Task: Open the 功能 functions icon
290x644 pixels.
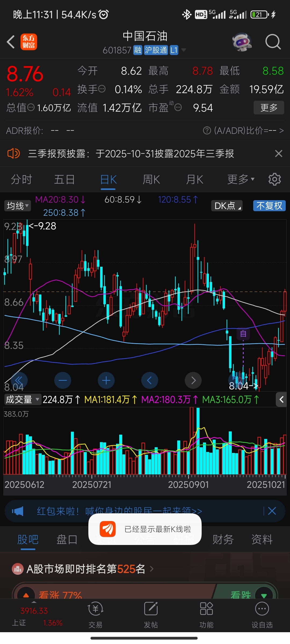Action: tap(206, 615)
